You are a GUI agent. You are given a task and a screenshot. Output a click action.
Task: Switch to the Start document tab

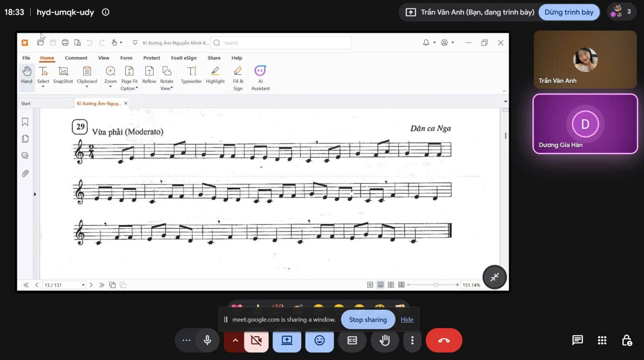click(x=45, y=103)
